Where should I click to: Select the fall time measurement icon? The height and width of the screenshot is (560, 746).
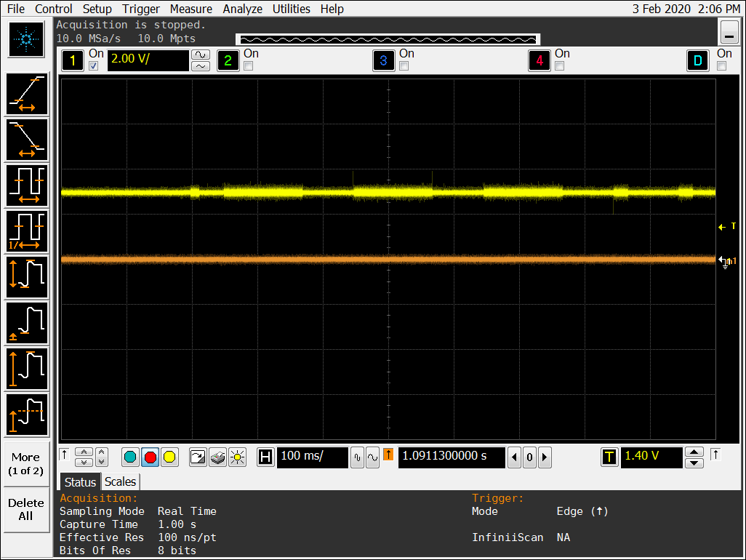coord(27,140)
